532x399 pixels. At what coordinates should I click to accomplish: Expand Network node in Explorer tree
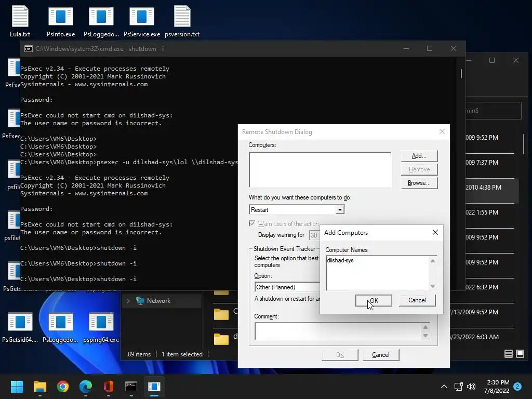(128, 301)
